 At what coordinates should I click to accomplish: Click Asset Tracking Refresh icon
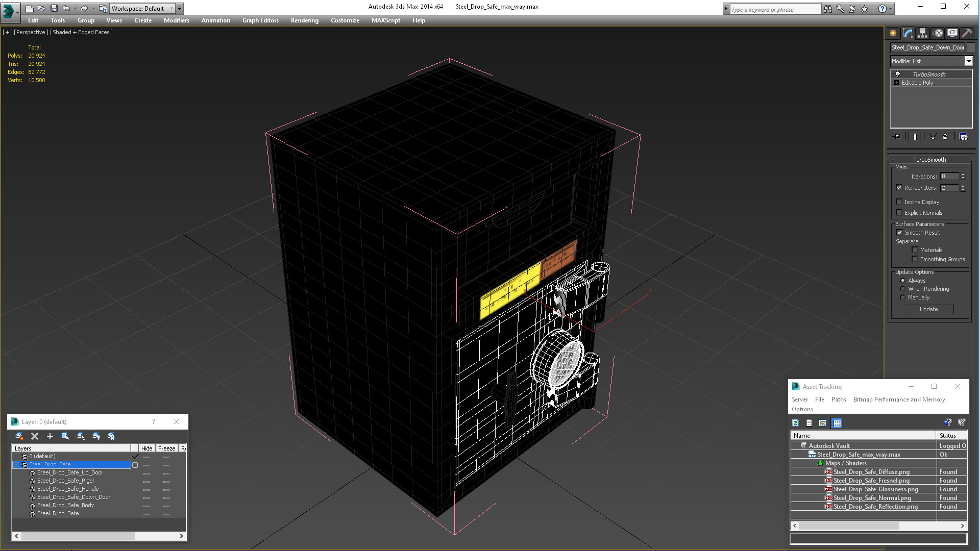795,423
